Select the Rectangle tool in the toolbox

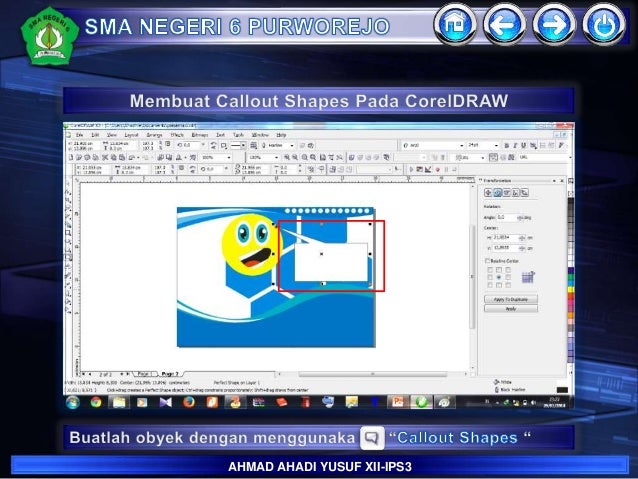click(x=68, y=233)
